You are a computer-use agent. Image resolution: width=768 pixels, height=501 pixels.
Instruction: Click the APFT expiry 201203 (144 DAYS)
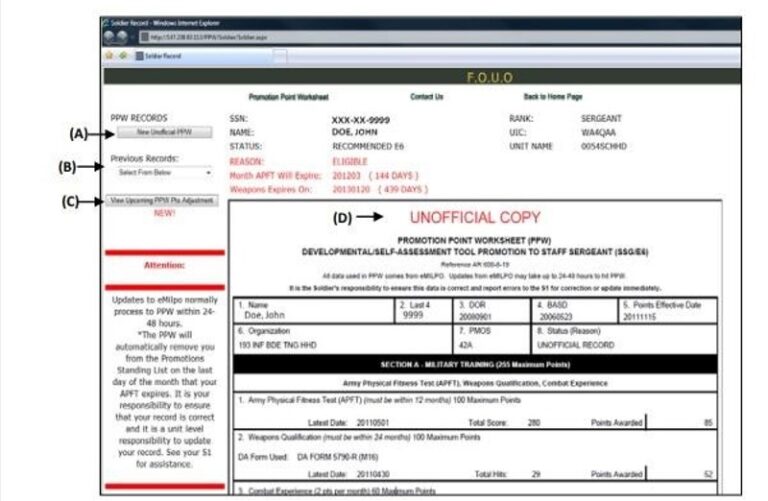click(375, 175)
